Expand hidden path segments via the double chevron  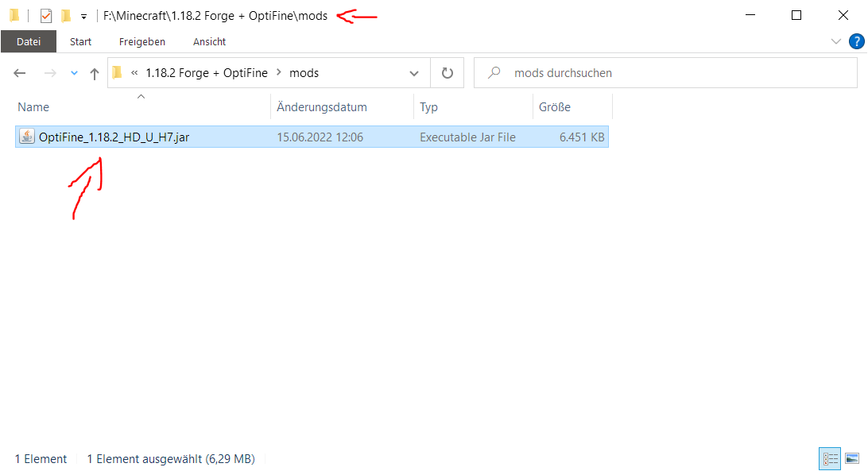(134, 72)
